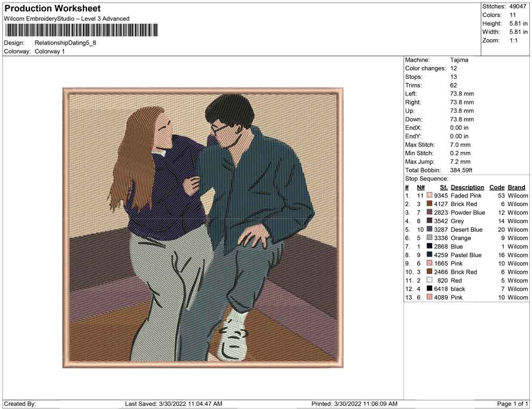532x409 pixels.
Task: Click the Page 1 of 1 footer
Action: point(513,404)
